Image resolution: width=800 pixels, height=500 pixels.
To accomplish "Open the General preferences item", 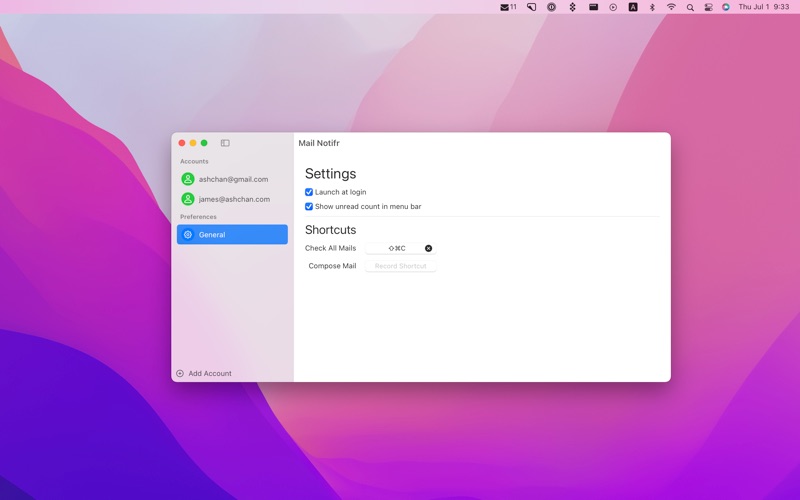I will [x=232, y=235].
